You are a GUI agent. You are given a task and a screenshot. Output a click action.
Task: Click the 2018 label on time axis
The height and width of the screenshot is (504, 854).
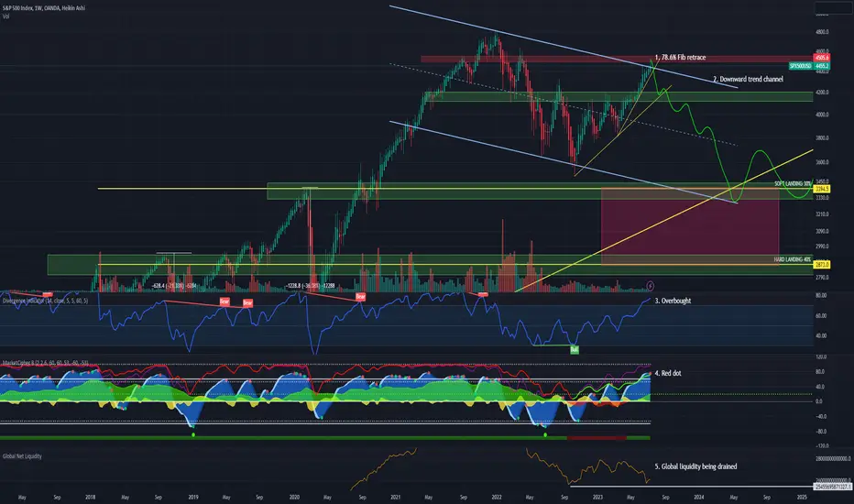91,497
